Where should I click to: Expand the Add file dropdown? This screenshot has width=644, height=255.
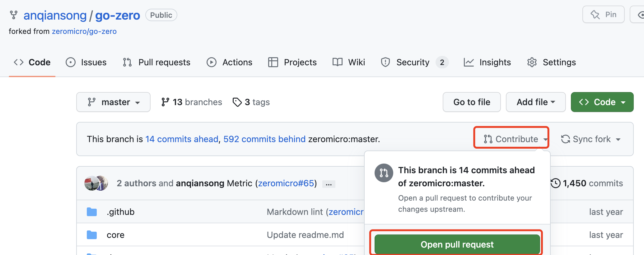coord(535,102)
